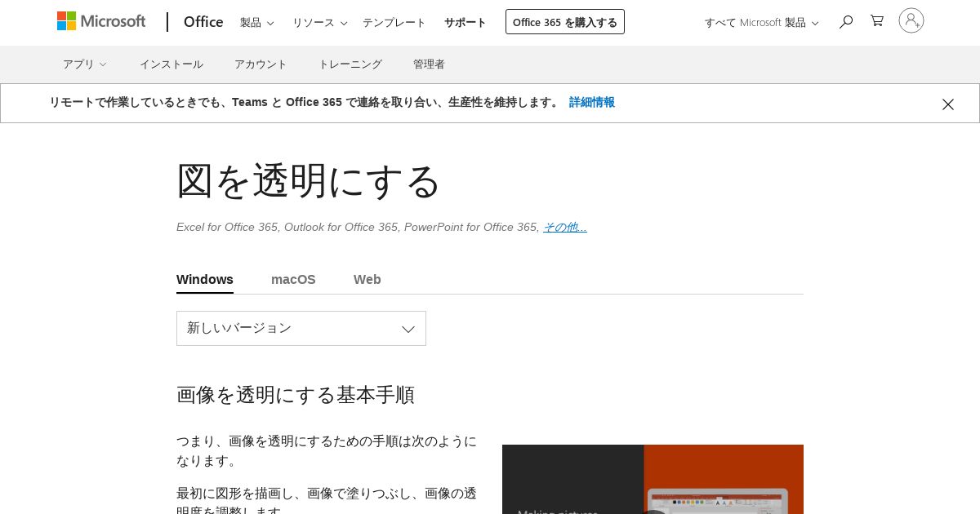Expand the リソース menu
The image size is (980, 514).
(x=319, y=23)
